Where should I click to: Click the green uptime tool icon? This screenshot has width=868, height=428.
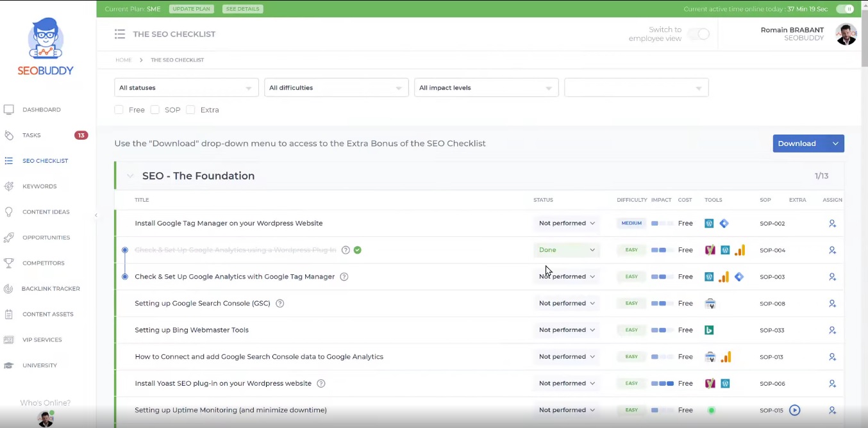(711, 410)
